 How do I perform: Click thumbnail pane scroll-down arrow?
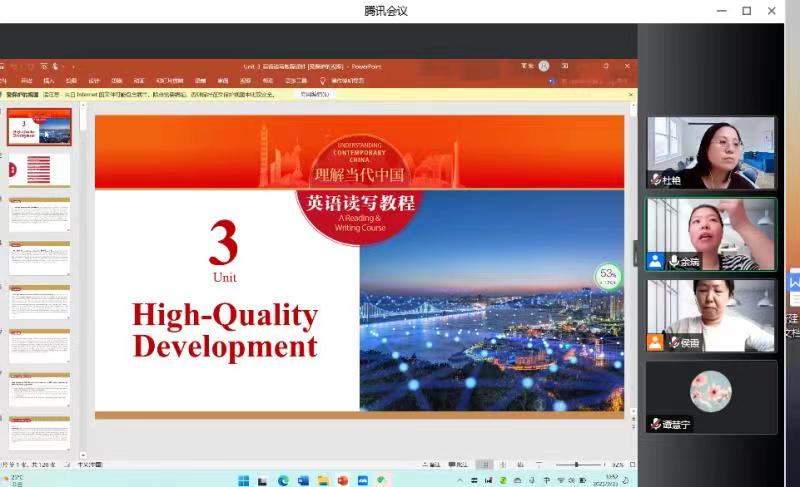(x=83, y=455)
